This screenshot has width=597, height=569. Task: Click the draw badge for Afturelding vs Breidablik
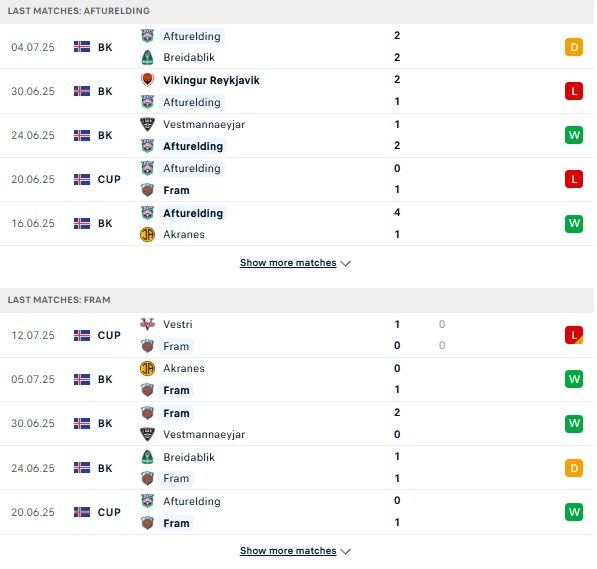(x=574, y=47)
